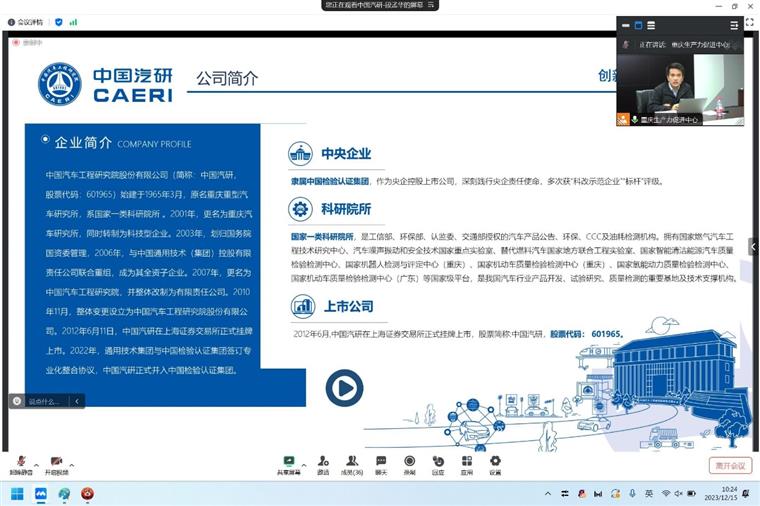This screenshot has height=506, width=760.
Task: Click the 科研院所 gear icon
Action: click(x=301, y=209)
